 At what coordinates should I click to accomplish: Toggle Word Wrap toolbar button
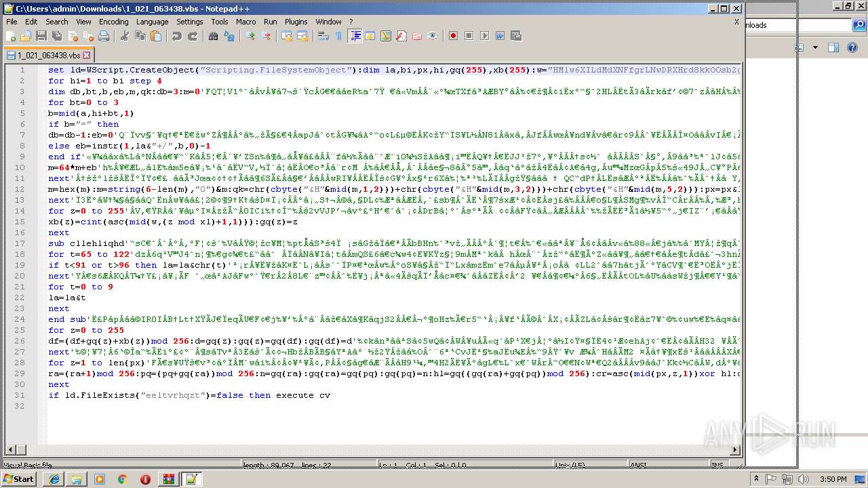pyautogui.click(x=323, y=36)
